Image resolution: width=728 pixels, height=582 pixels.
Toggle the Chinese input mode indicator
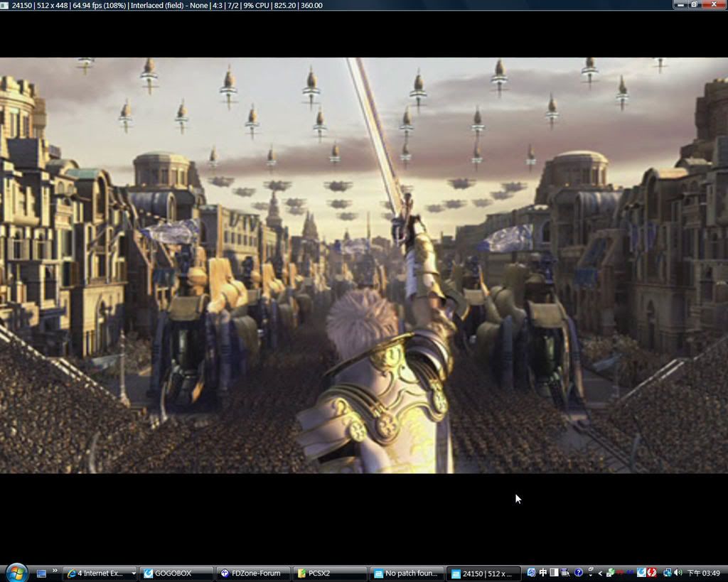tap(542, 572)
